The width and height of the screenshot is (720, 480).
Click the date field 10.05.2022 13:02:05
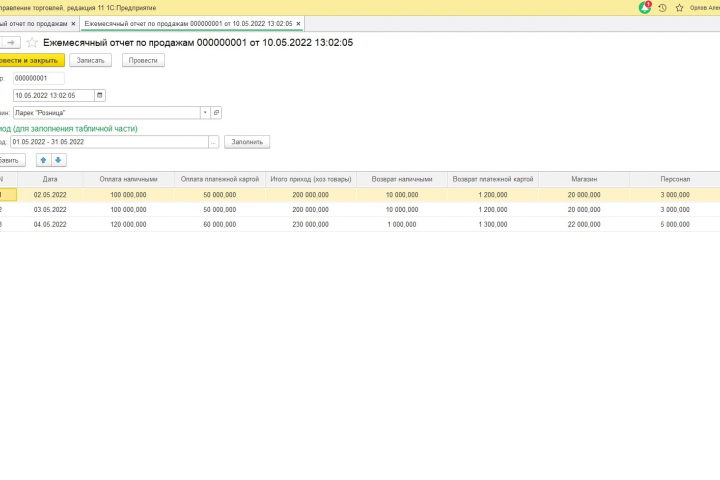tap(54, 96)
